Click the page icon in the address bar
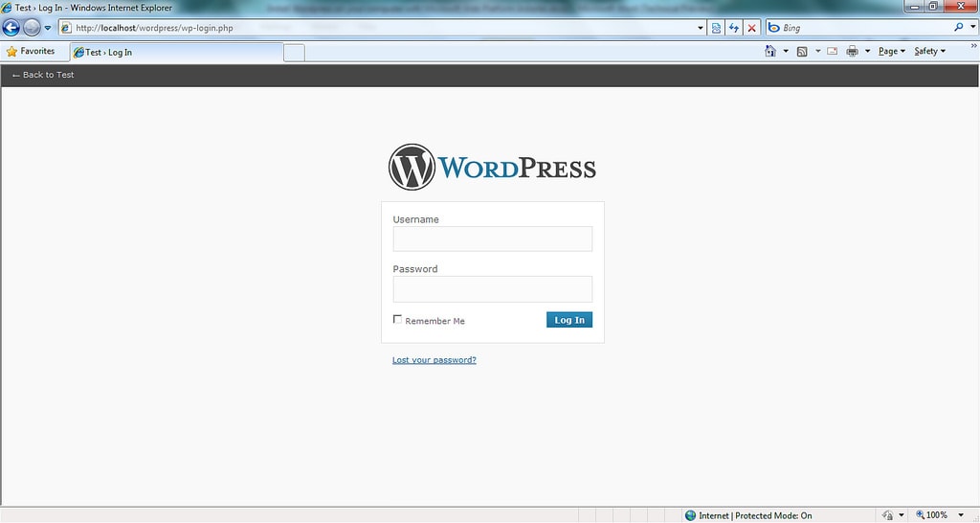 coord(66,28)
